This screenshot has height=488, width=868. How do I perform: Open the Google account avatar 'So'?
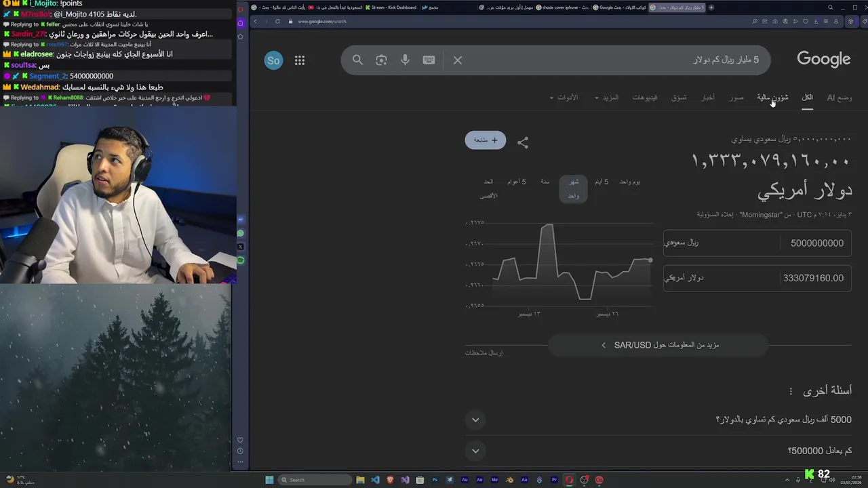point(273,60)
